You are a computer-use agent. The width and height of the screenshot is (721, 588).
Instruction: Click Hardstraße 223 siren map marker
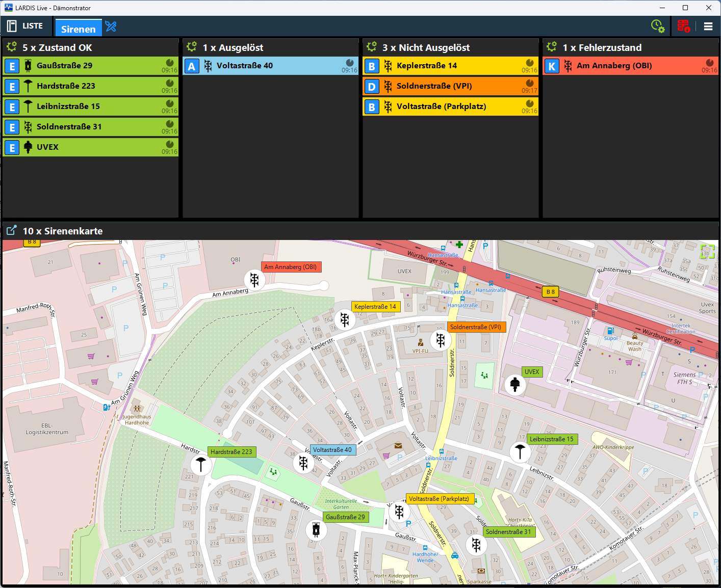[201, 465]
